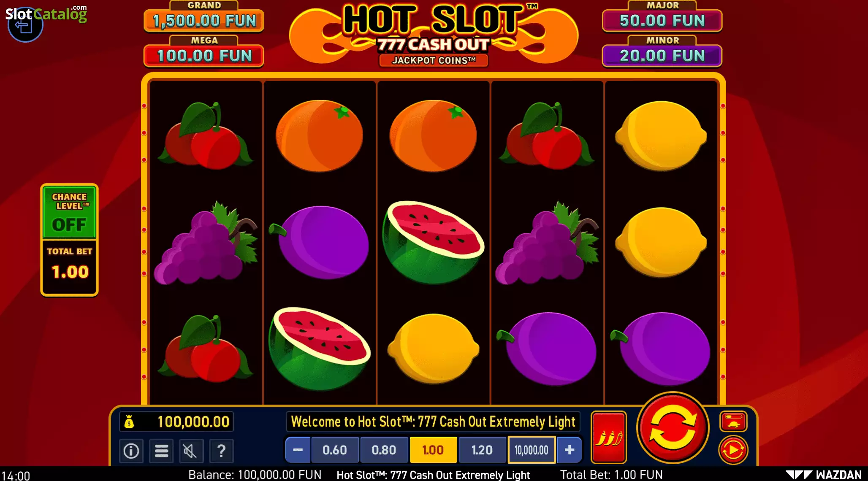Decrease bet with the minus button
The image size is (868, 481).
298,450
